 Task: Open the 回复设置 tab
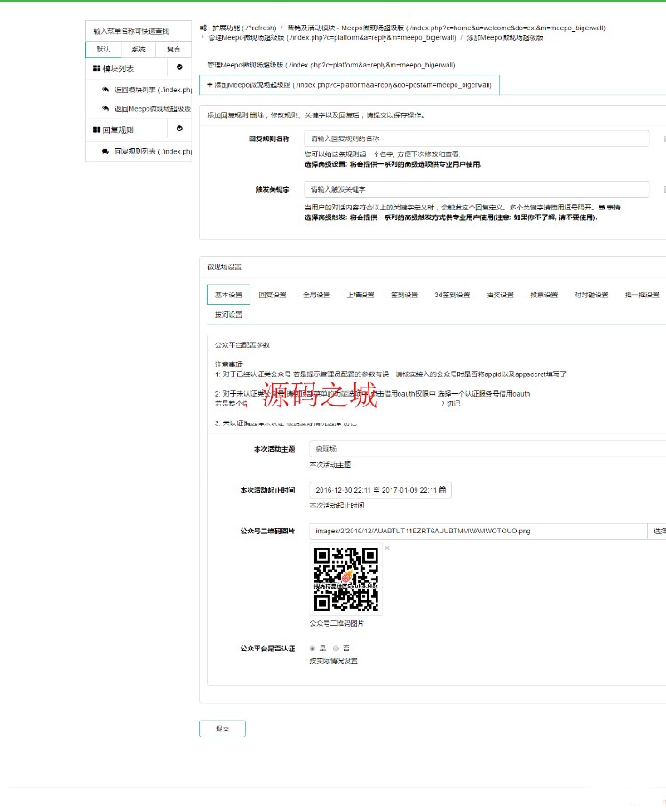(273, 295)
